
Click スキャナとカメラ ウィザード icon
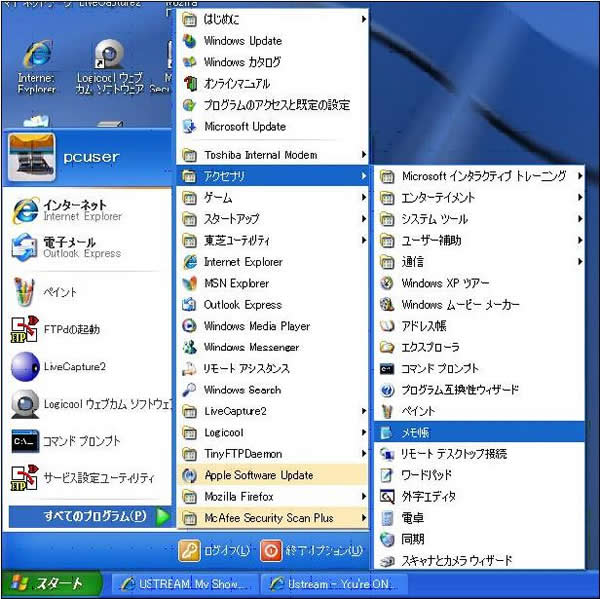(387, 561)
